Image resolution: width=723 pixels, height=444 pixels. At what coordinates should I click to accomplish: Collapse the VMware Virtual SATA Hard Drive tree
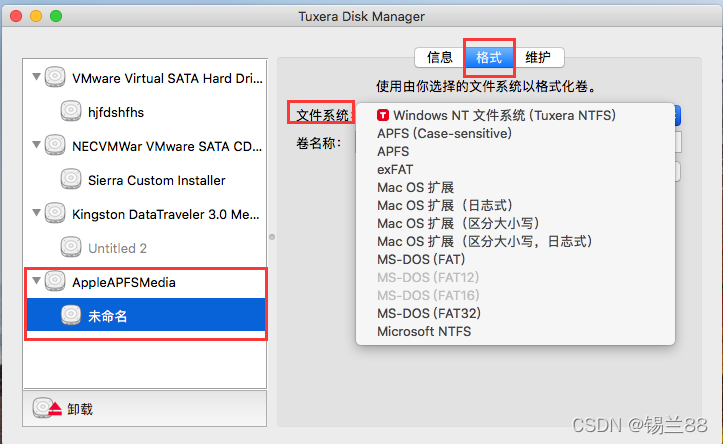(x=36, y=76)
